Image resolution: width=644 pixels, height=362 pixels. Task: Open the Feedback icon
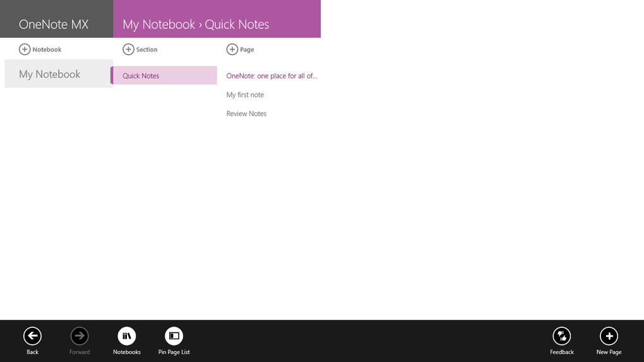pyautogui.click(x=561, y=336)
